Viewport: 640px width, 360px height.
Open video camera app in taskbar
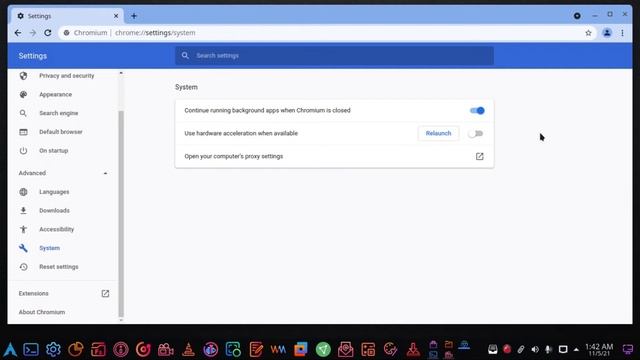166,350
